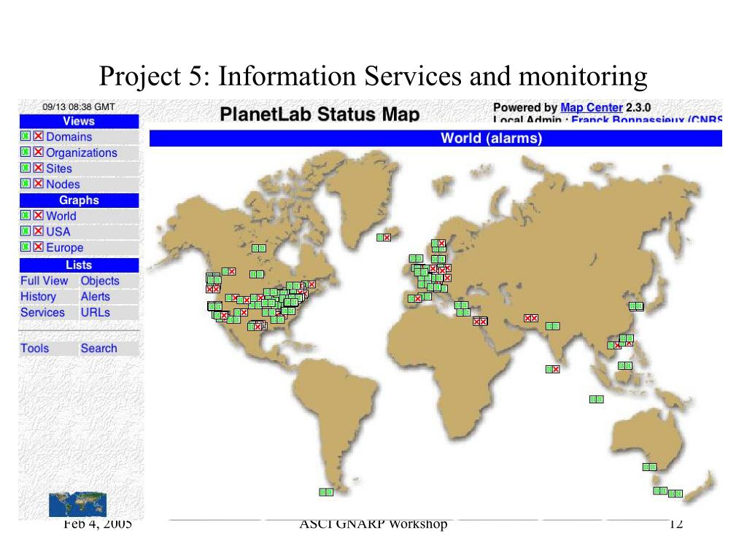Click the Views section header
The image size is (747, 560).
[79, 121]
